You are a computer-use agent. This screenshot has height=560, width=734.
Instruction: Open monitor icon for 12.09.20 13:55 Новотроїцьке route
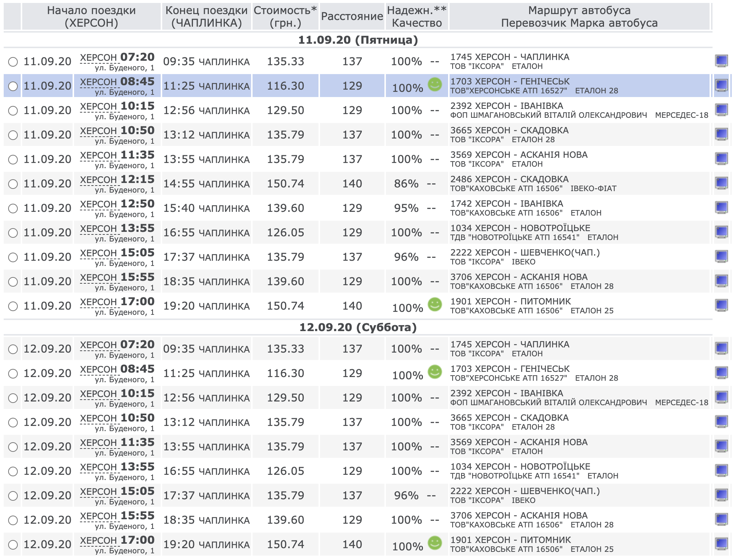tap(721, 470)
